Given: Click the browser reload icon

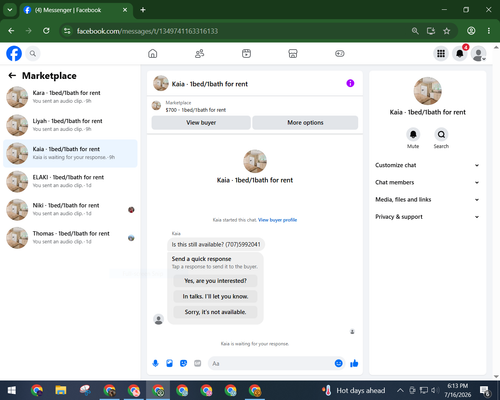Looking at the screenshot, I should [46, 31].
